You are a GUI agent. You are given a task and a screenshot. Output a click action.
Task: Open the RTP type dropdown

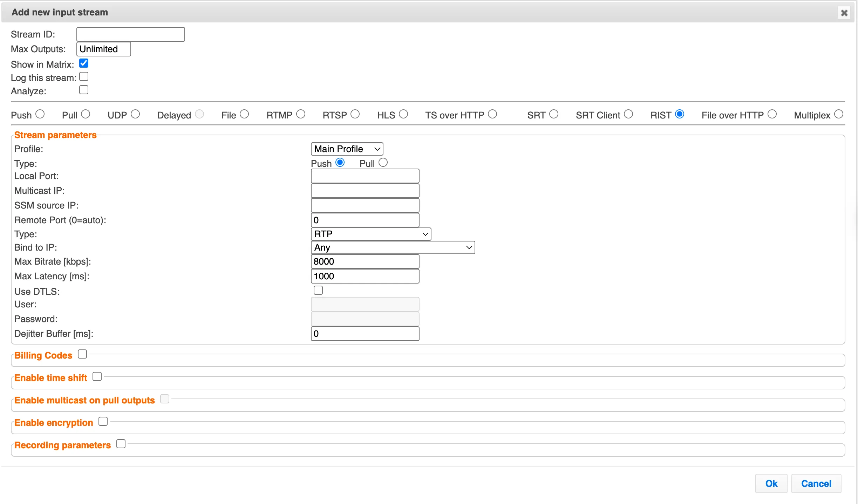point(371,234)
